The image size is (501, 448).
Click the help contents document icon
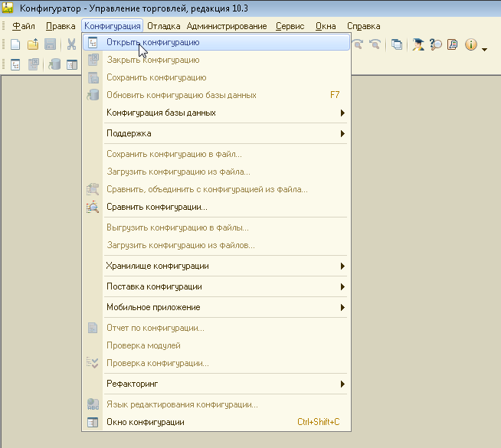(x=453, y=44)
